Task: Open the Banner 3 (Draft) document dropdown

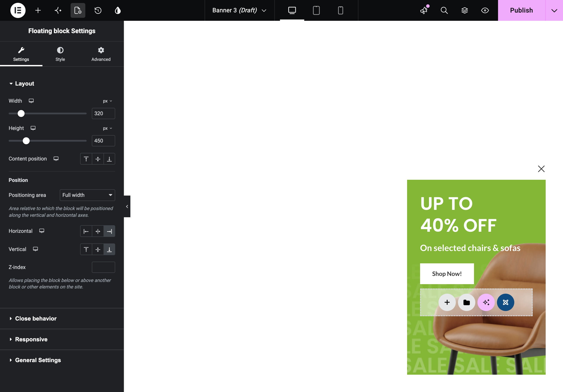Action: click(239, 10)
